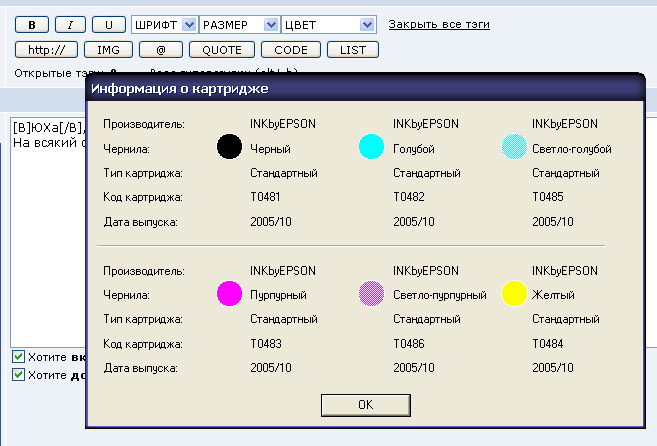Click the IMG tag button
Screen dimensions: 657x446
coord(109,50)
